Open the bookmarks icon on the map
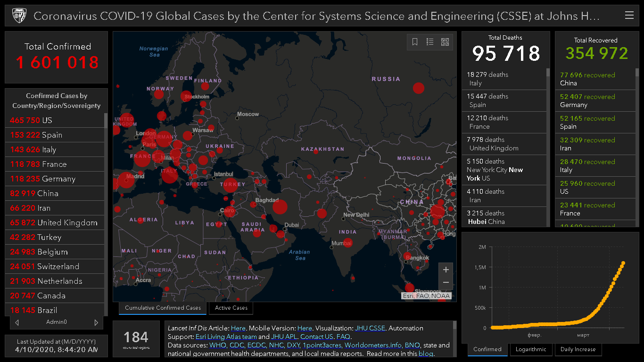 [415, 42]
